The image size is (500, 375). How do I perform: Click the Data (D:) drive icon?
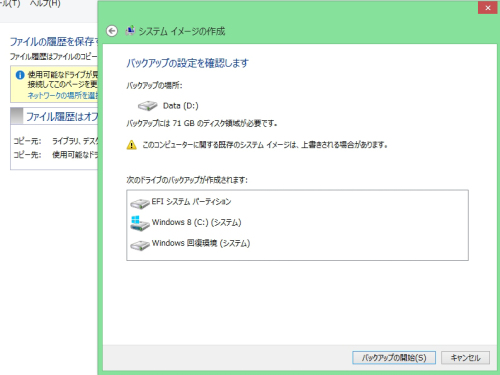pos(147,106)
